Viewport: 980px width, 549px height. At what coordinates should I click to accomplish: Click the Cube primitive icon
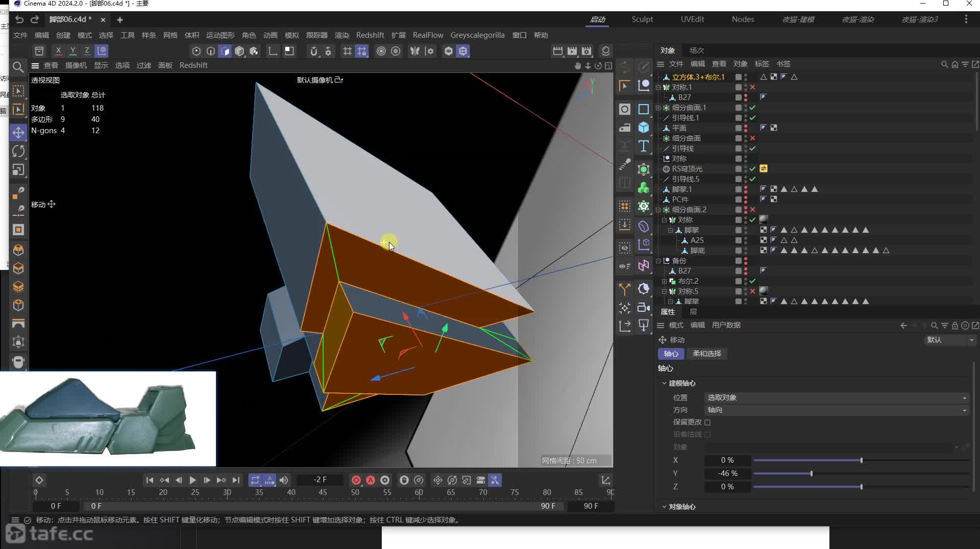(644, 128)
